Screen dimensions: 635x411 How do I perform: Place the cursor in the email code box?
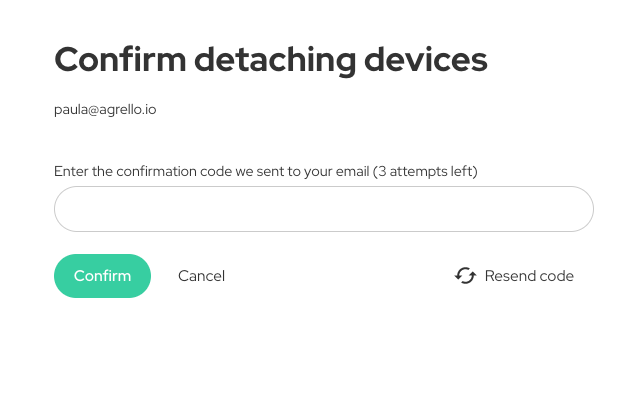(x=323, y=209)
